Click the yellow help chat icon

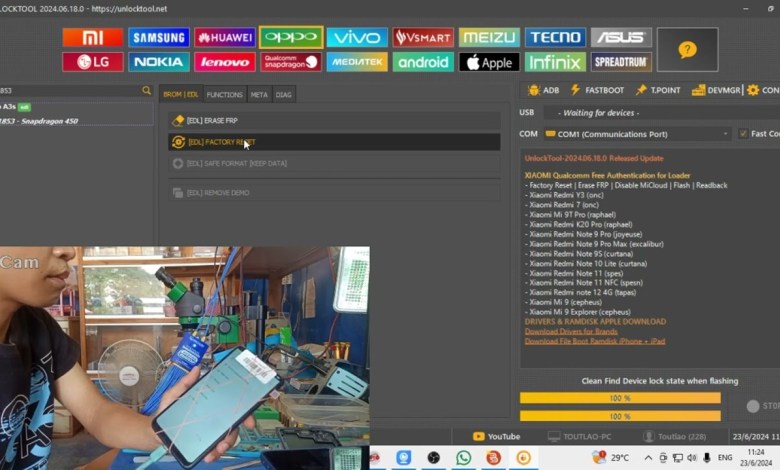click(687, 49)
